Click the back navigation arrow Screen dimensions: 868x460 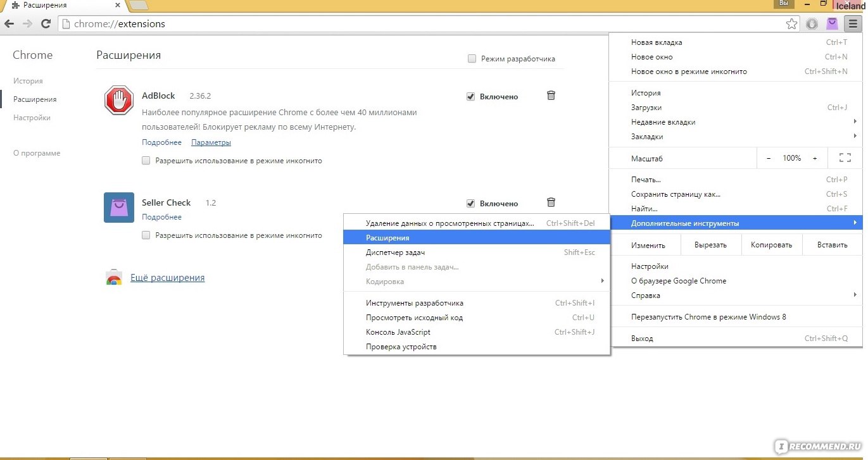pos(9,24)
